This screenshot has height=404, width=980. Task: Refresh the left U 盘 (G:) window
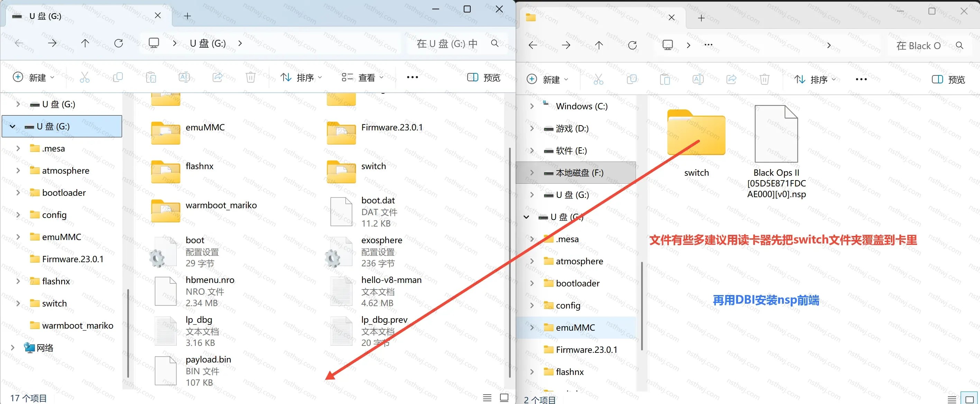(119, 43)
